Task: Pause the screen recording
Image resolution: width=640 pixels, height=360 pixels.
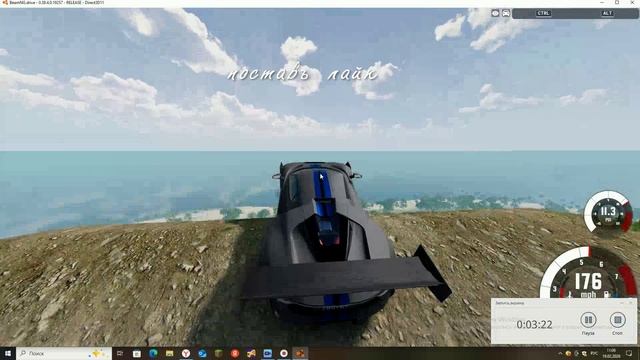Action: point(588,320)
